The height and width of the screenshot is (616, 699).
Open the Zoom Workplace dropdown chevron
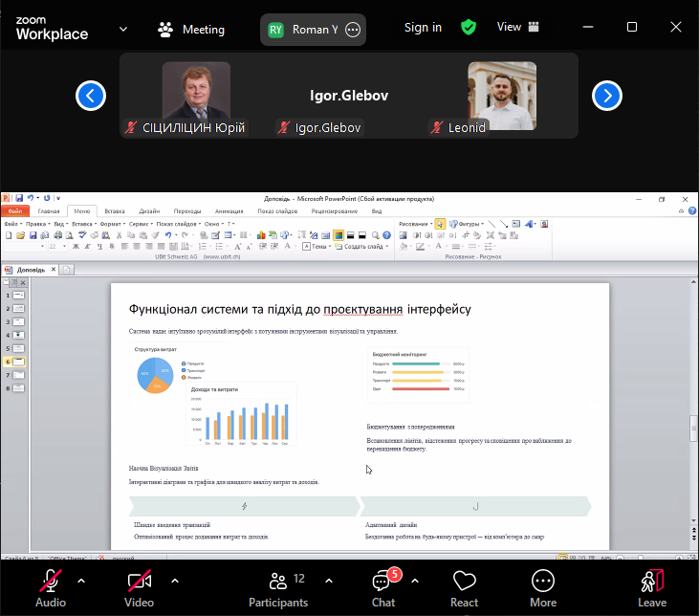[x=122, y=30]
